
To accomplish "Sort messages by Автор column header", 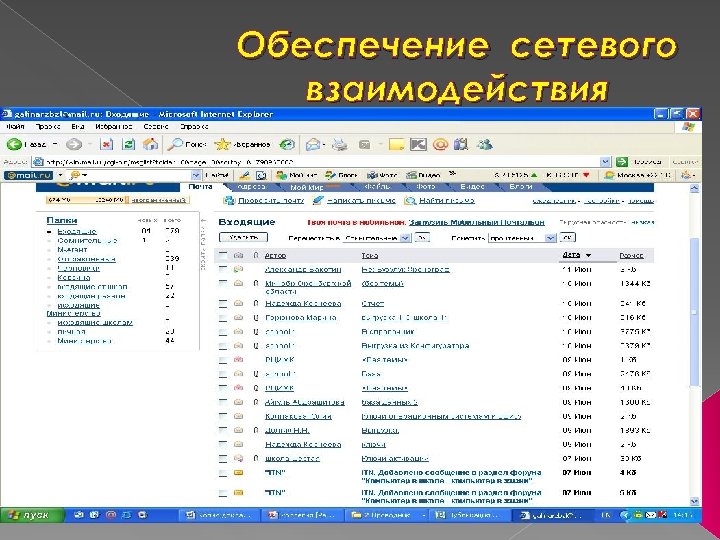I will coord(275,255).
